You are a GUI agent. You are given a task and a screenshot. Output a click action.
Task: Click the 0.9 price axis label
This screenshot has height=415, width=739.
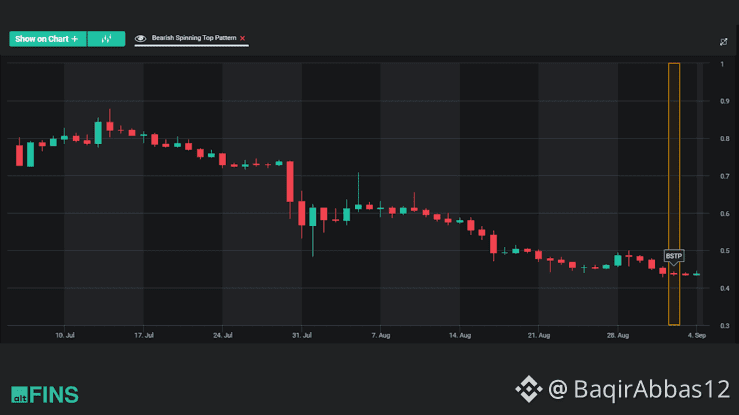coord(724,101)
